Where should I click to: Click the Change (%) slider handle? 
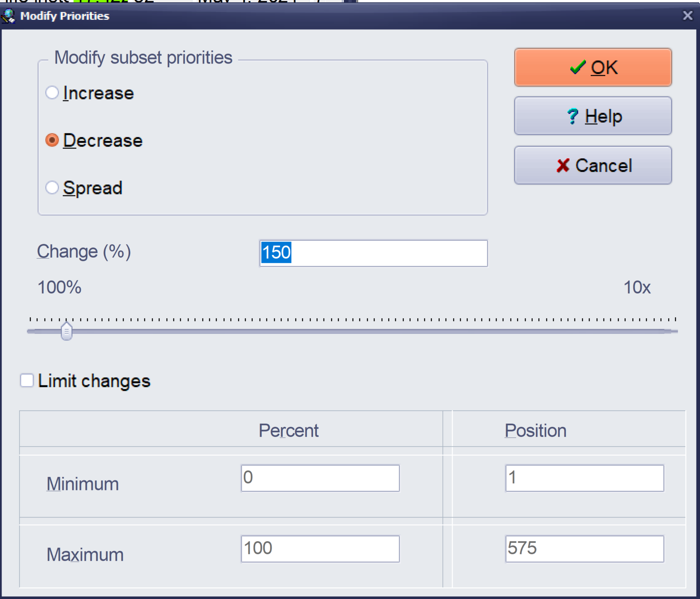[x=67, y=331]
